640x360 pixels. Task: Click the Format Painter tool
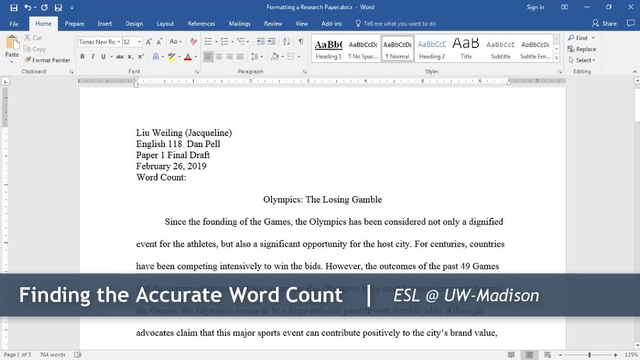[x=47, y=60]
